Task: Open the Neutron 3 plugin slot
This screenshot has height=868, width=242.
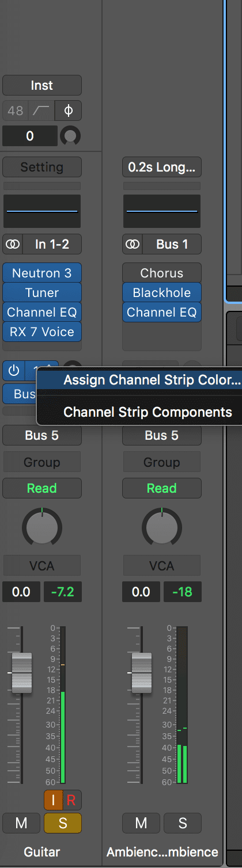Action: click(42, 273)
